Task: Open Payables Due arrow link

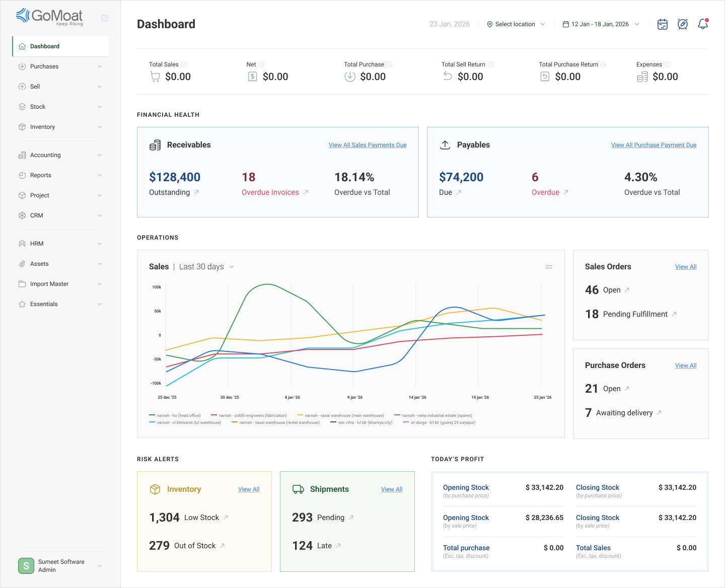Action: point(459,192)
